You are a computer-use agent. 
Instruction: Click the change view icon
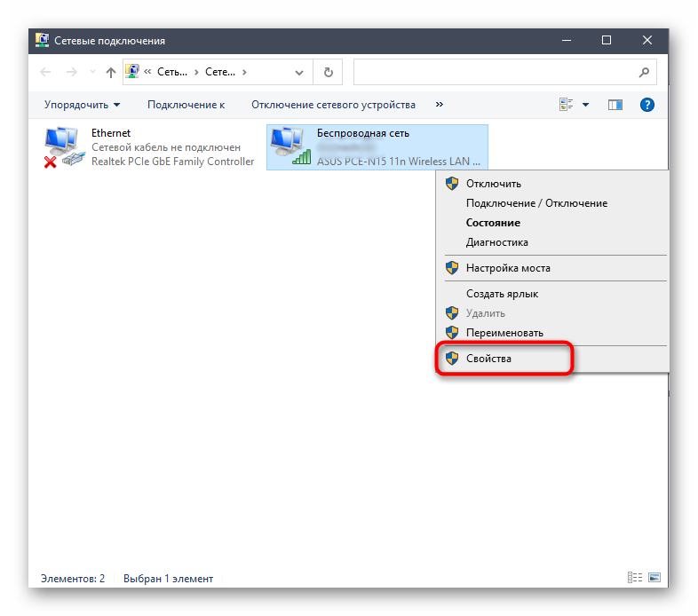point(567,105)
